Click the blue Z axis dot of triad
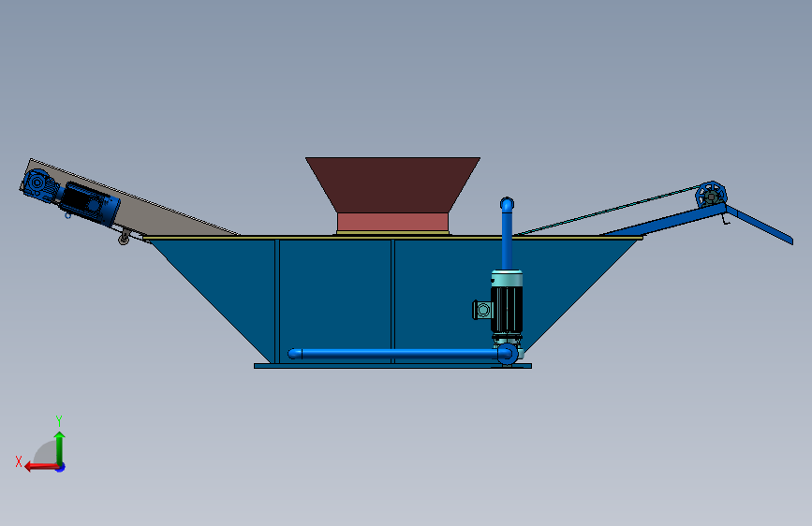The width and height of the screenshot is (812, 526). (61, 468)
